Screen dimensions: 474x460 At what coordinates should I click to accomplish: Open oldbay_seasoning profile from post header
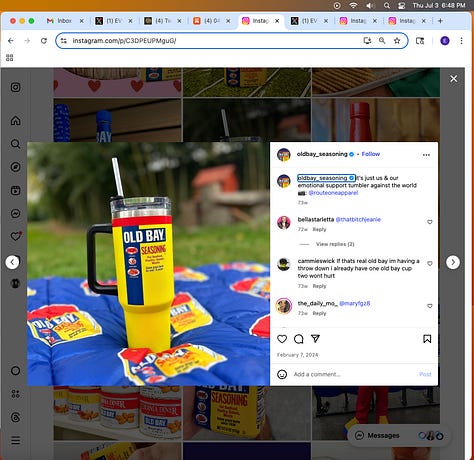click(322, 154)
